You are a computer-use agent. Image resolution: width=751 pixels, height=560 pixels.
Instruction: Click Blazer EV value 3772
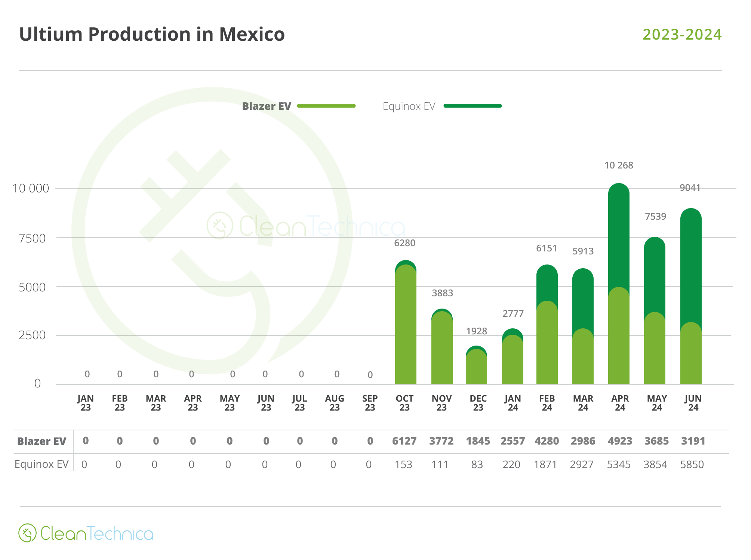tap(441, 441)
